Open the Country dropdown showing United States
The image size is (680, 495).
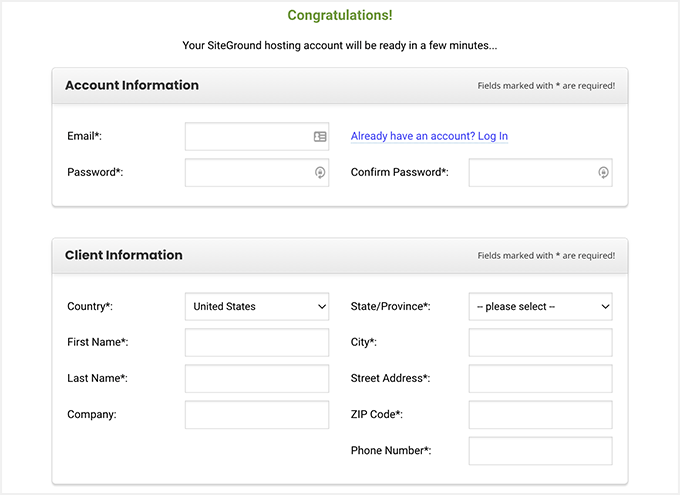click(x=257, y=307)
